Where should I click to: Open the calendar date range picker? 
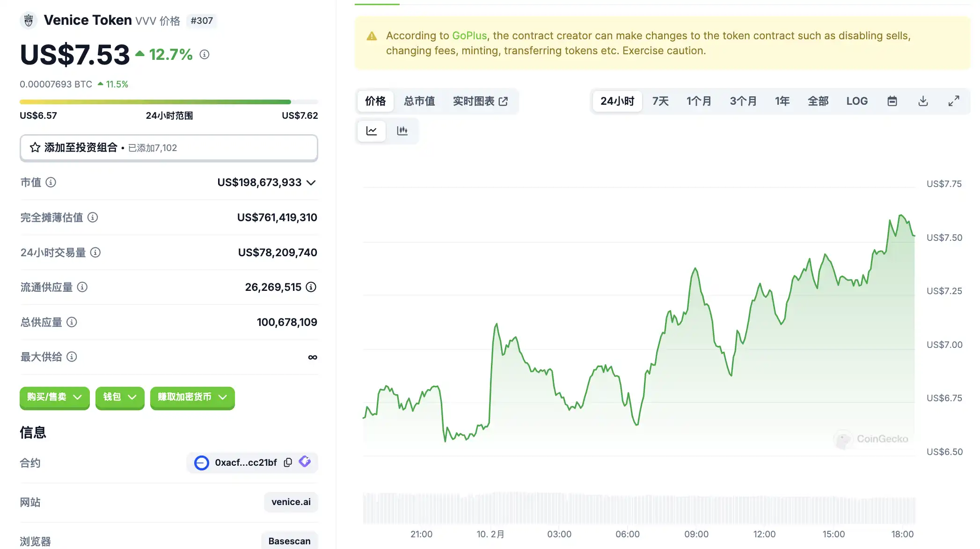[x=892, y=101]
